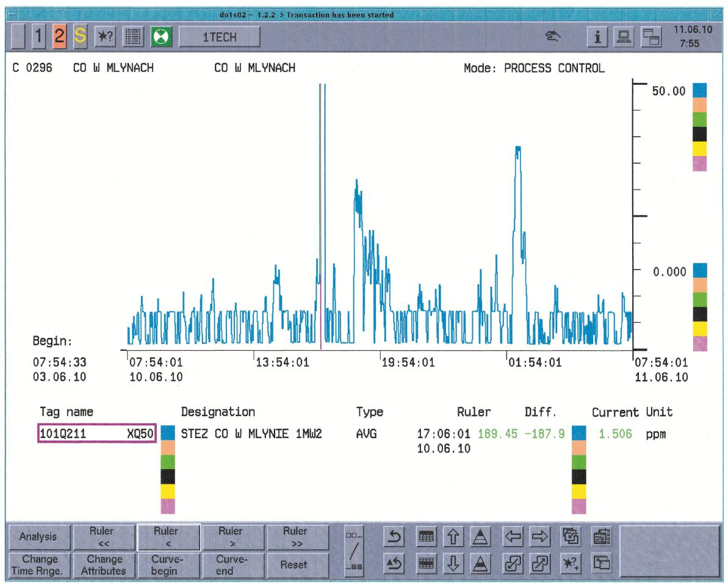Click the axis time label 01:54:01

click(x=535, y=362)
